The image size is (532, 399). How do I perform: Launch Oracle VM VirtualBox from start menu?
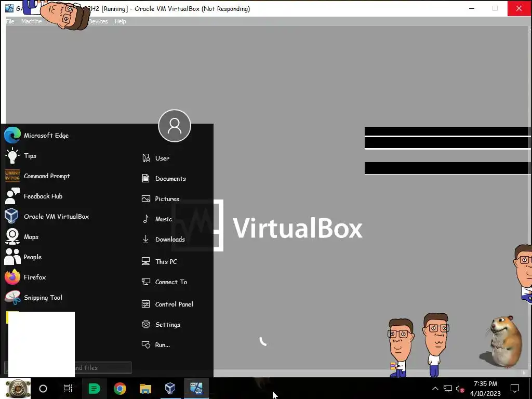47,217
